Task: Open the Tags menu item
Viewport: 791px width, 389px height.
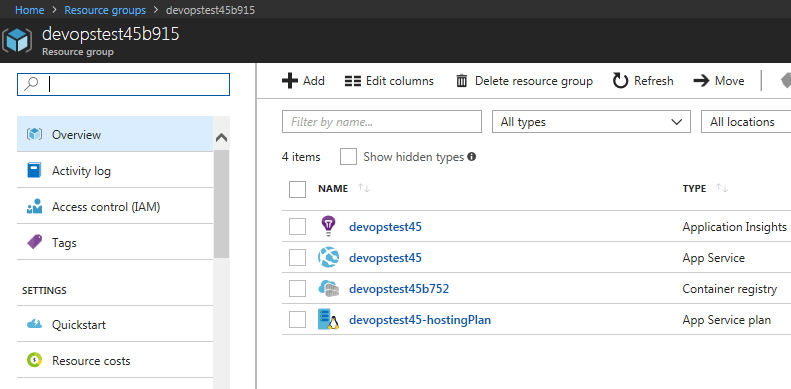Action: [x=115, y=242]
